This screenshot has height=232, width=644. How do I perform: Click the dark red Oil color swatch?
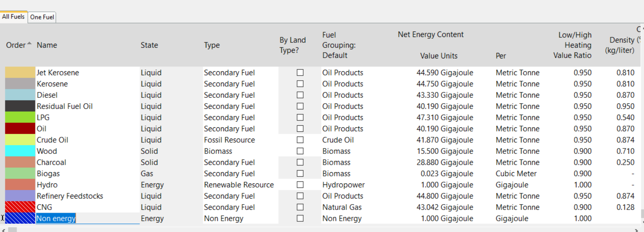pyautogui.click(x=20, y=128)
